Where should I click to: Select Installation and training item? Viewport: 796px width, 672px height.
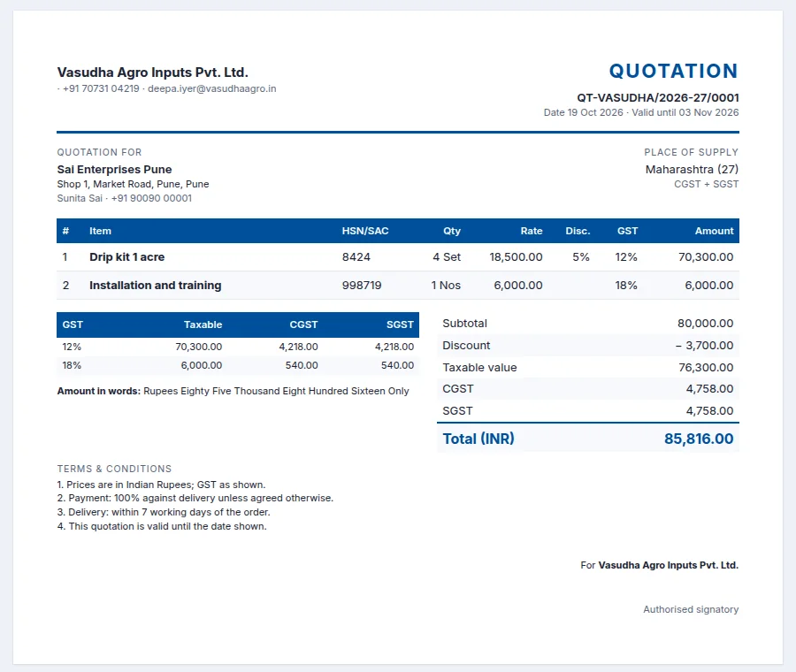point(156,286)
